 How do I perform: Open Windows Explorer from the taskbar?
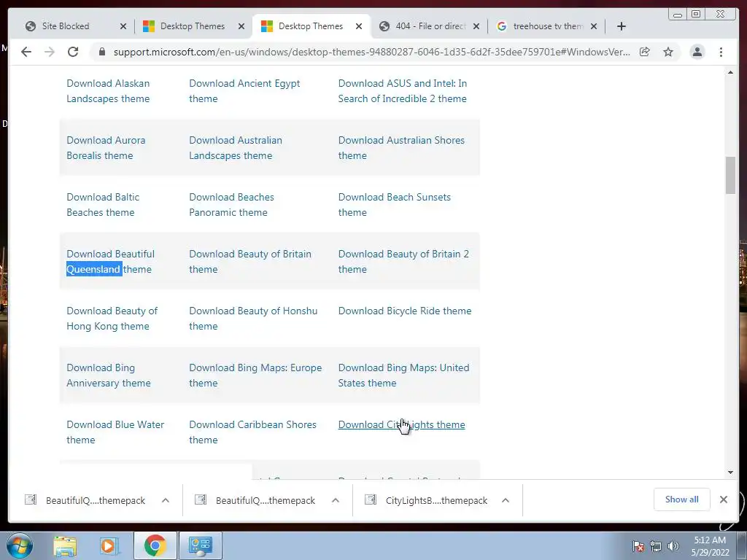(65, 545)
